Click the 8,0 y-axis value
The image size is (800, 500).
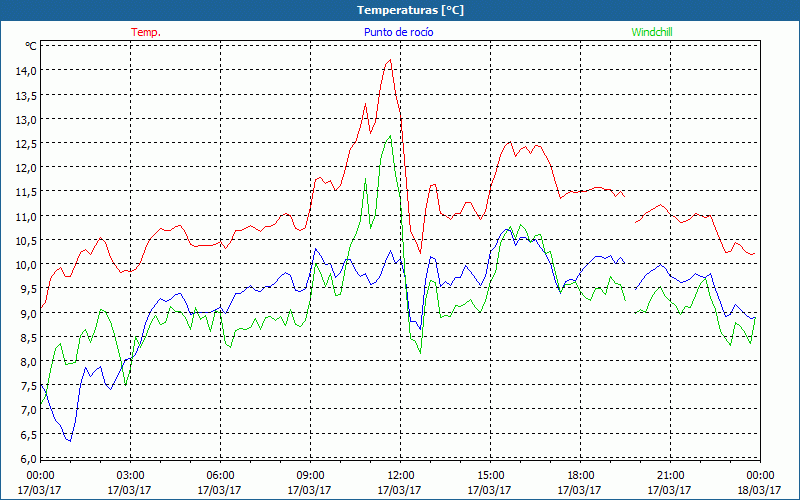pos(29,362)
